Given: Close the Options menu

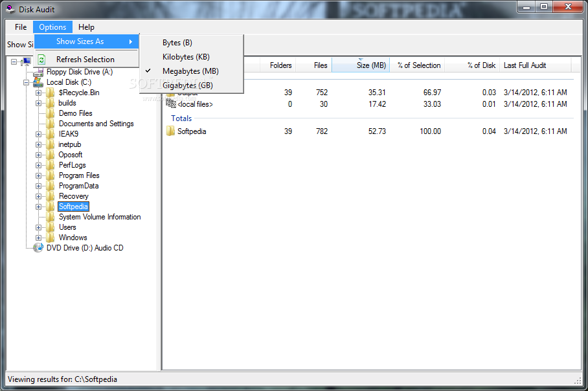Looking at the screenshot, I should coord(52,27).
